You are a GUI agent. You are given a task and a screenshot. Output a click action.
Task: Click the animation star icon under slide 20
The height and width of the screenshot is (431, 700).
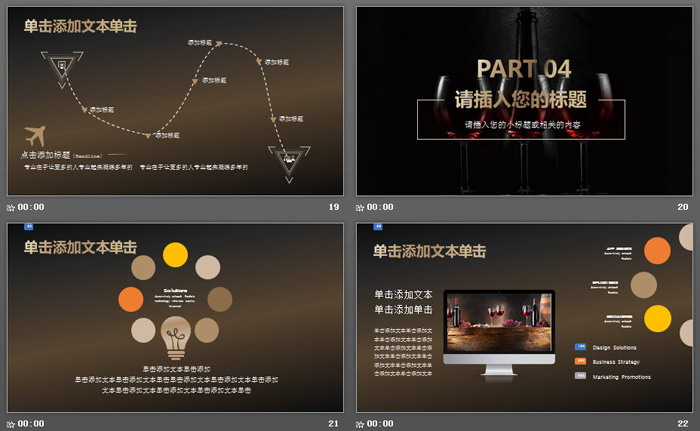[x=360, y=208]
